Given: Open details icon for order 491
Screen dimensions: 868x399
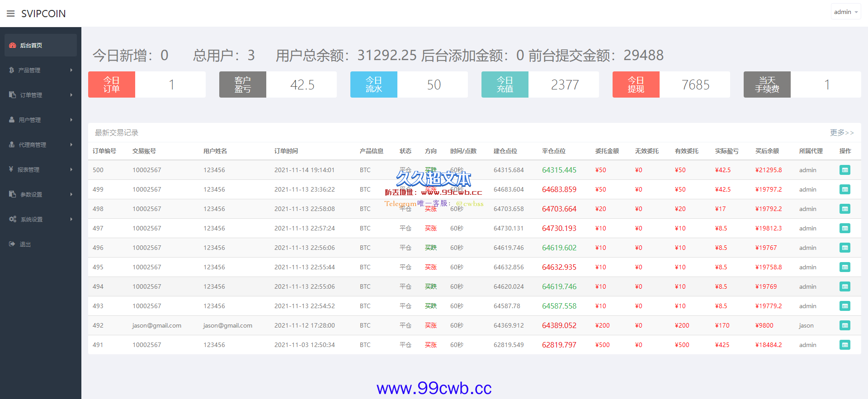Looking at the screenshot, I should (845, 345).
